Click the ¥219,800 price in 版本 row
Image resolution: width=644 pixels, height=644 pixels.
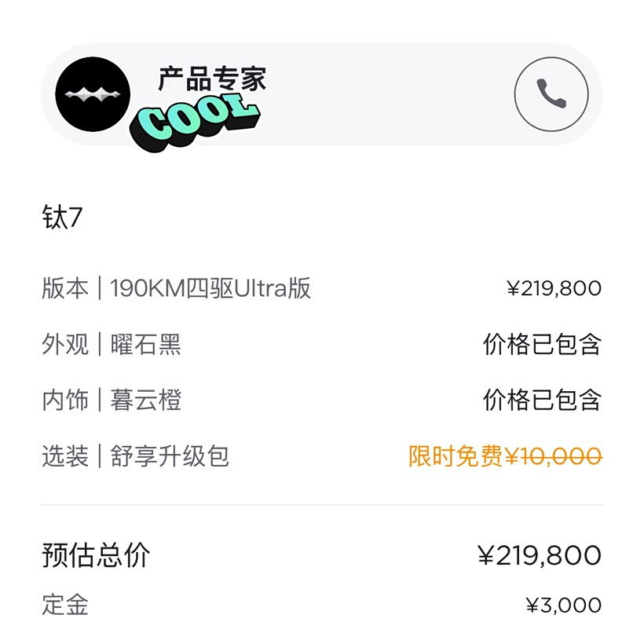click(554, 288)
